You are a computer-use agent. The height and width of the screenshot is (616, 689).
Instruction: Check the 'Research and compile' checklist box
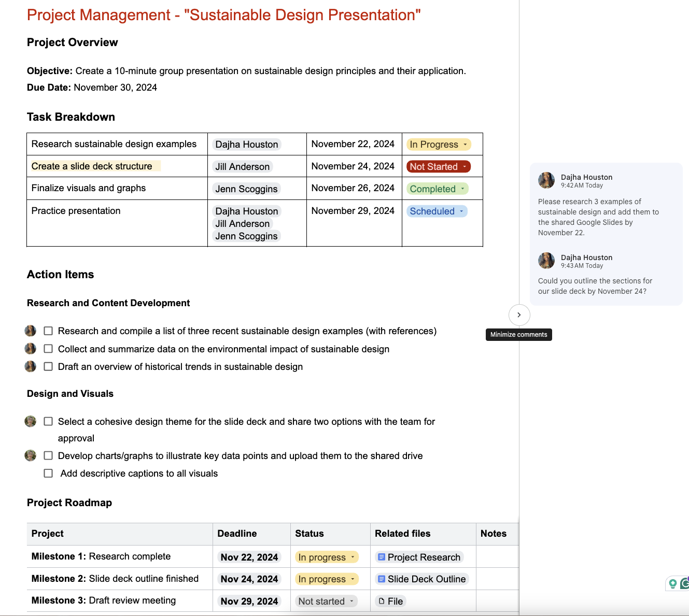click(48, 331)
